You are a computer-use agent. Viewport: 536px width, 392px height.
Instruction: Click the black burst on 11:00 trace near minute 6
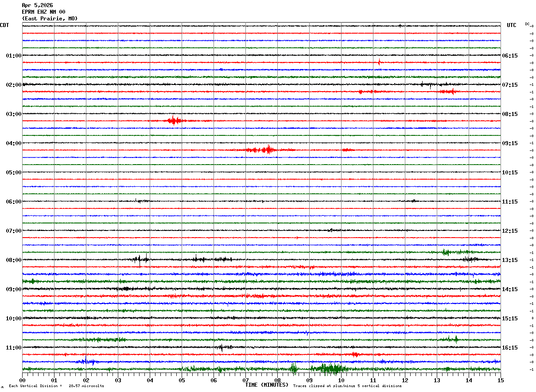pos(224,348)
